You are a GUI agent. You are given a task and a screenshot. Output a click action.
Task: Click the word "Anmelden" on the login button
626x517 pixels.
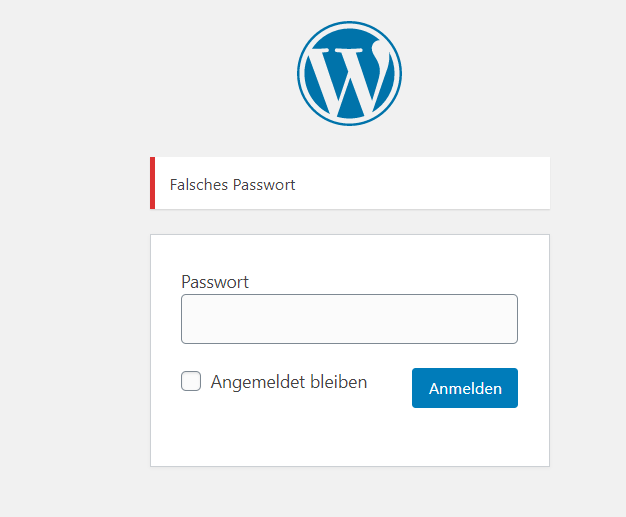pyautogui.click(x=465, y=389)
